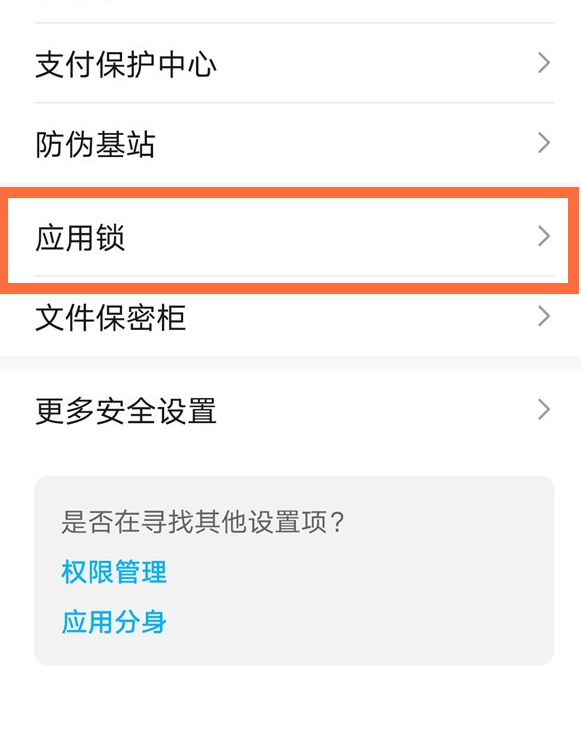
Task: Tap the arrow icon next to 防伪基站
Action: pyautogui.click(x=544, y=143)
